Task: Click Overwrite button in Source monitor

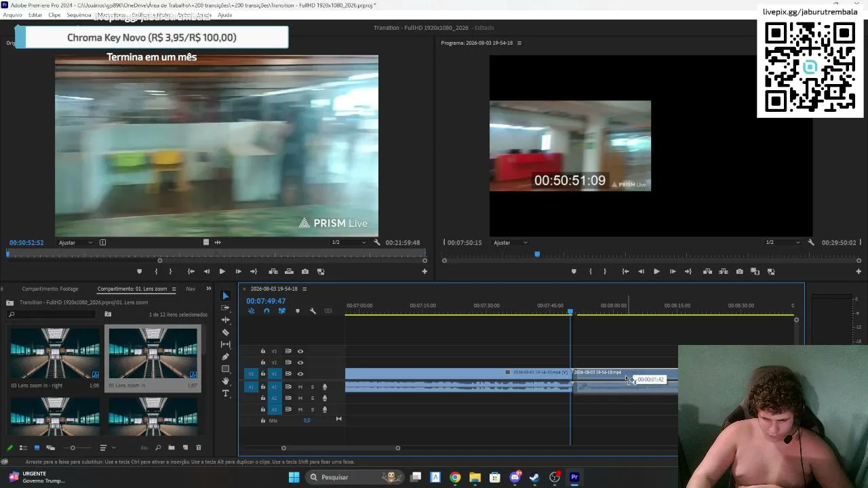Action: point(289,271)
